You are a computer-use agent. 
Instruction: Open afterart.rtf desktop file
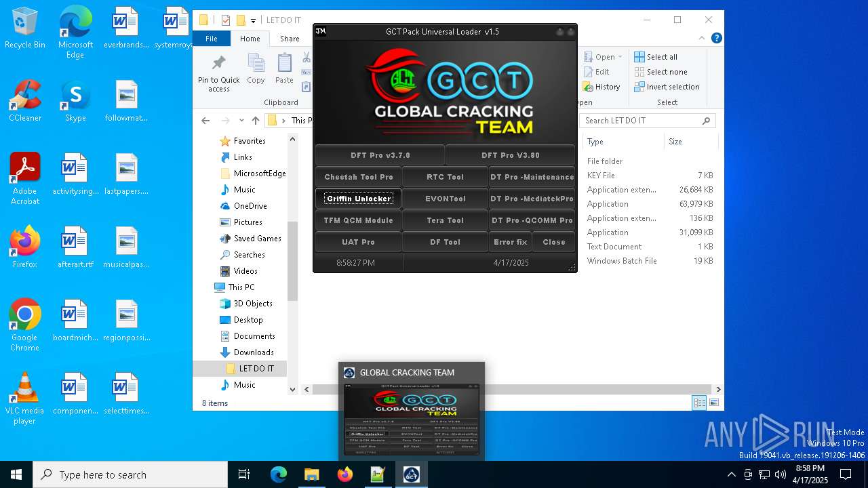[x=75, y=247]
